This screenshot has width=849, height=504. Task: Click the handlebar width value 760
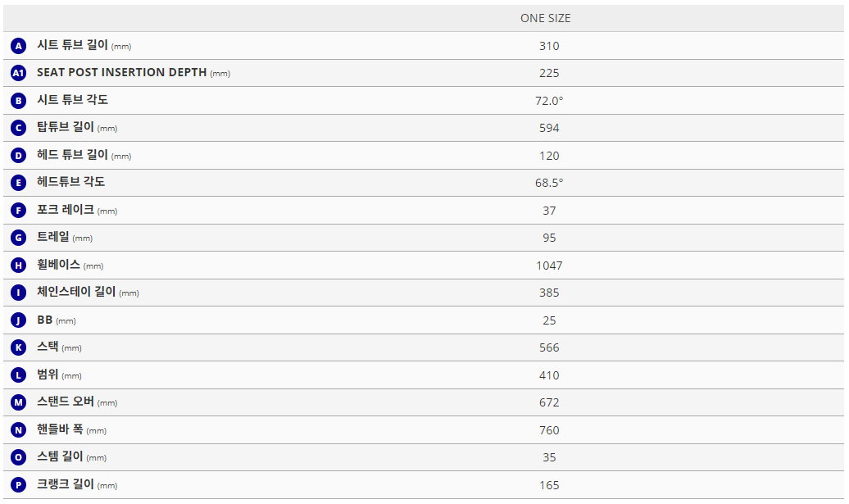[x=549, y=430]
